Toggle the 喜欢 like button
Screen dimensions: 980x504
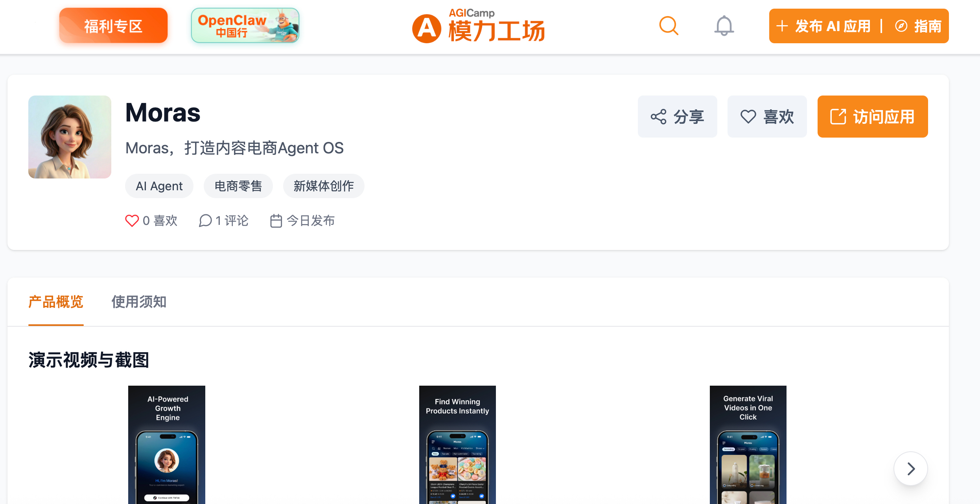pyautogui.click(x=767, y=117)
